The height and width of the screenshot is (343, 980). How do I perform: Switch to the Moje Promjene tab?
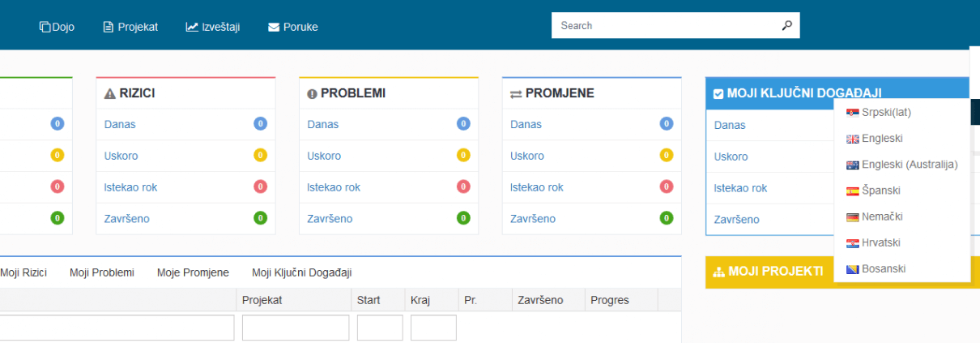point(193,273)
